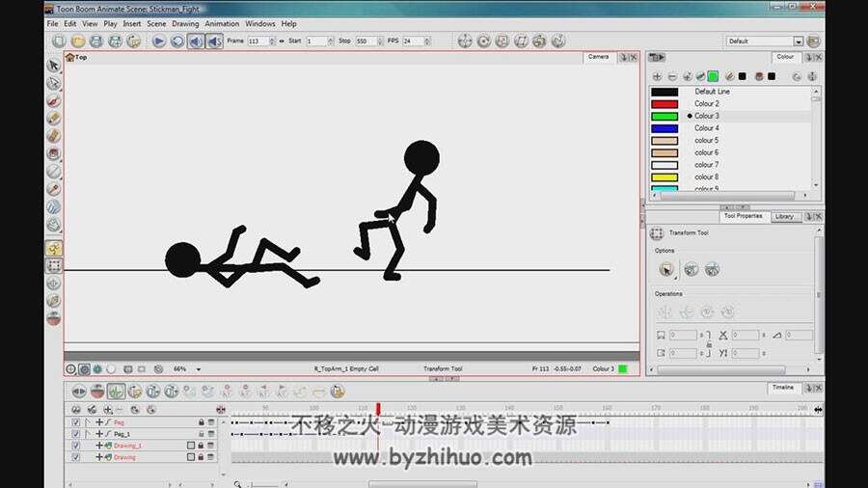
Task: Click the Save toolbar icon
Action: (x=96, y=41)
